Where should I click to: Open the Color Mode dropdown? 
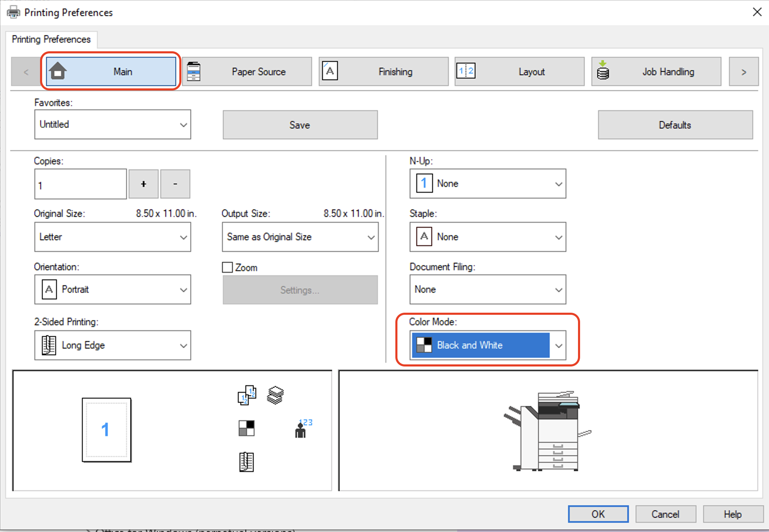click(x=559, y=345)
